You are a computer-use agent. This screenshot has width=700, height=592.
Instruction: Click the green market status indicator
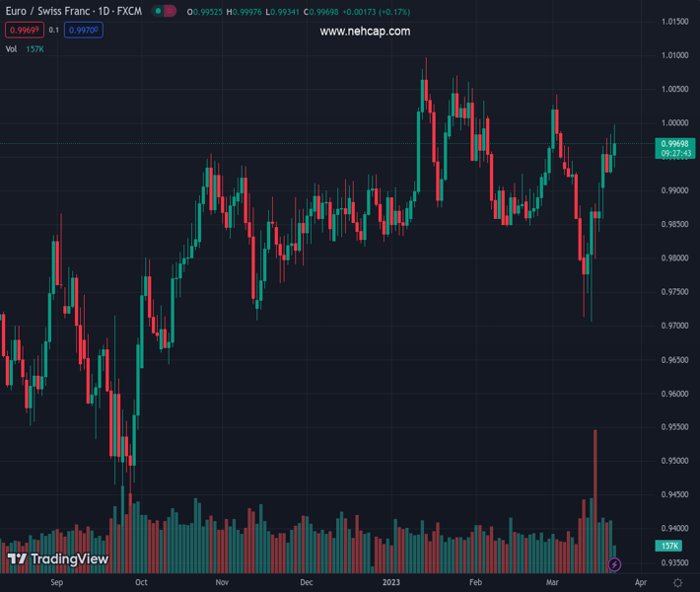click(158, 12)
